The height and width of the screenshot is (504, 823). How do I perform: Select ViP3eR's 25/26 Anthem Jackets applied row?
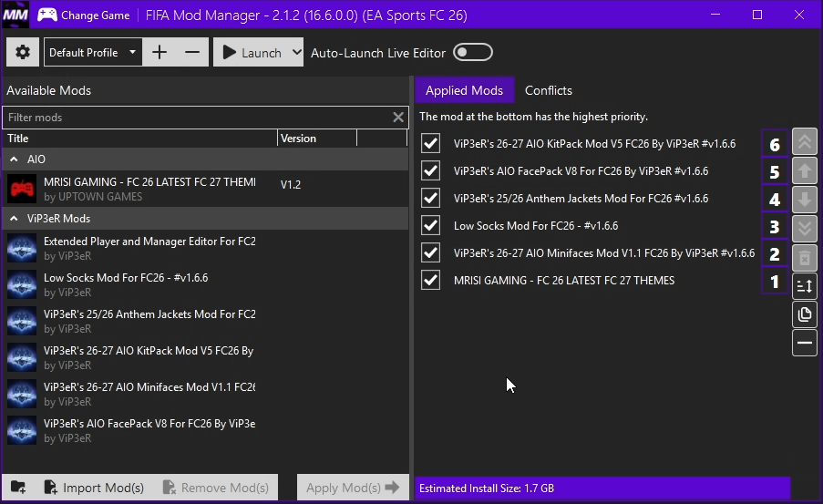[x=581, y=199]
